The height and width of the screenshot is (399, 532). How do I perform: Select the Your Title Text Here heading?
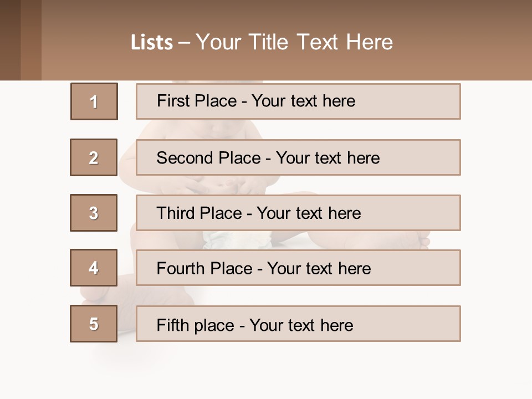pyautogui.click(x=294, y=42)
